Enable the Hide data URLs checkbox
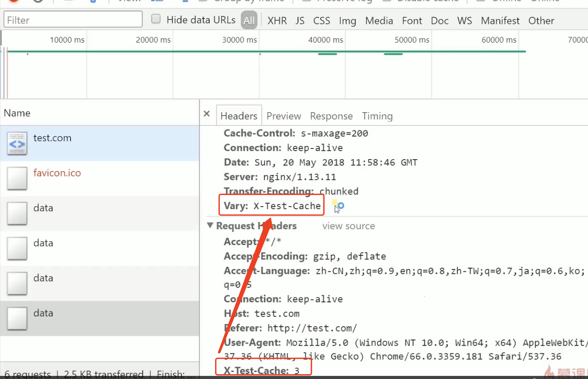The height and width of the screenshot is (379, 588). tap(156, 19)
